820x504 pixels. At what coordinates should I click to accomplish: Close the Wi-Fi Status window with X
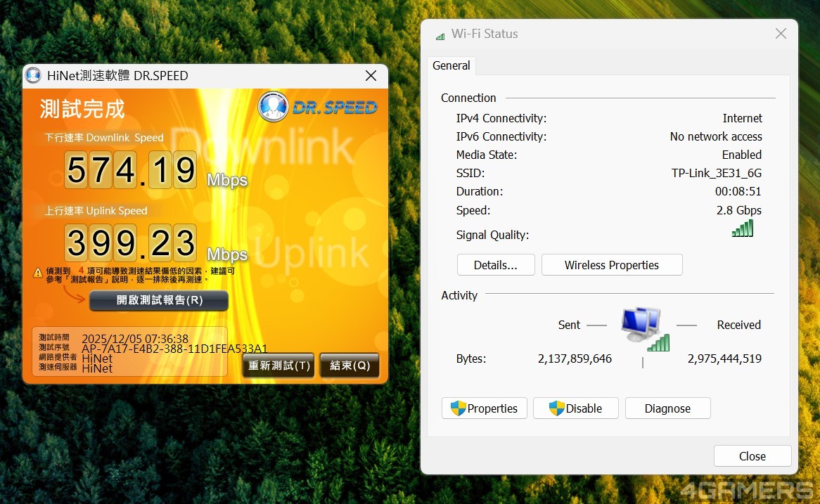tap(780, 34)
